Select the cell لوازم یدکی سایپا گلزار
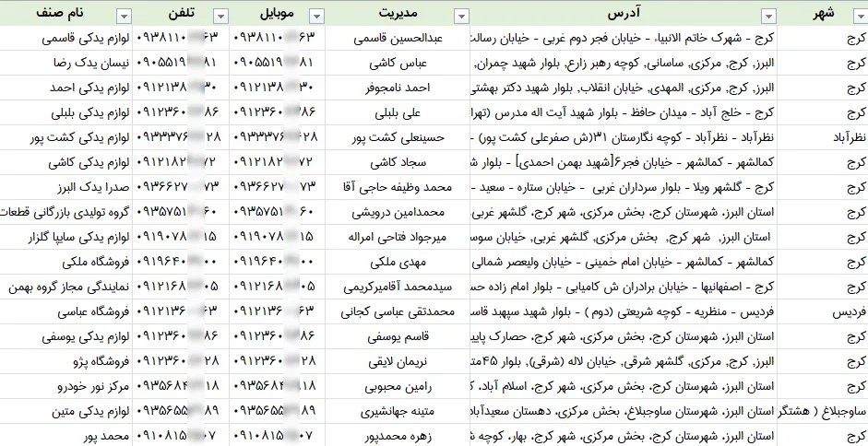Screen dimensions: 868x446 pos(65,238)
